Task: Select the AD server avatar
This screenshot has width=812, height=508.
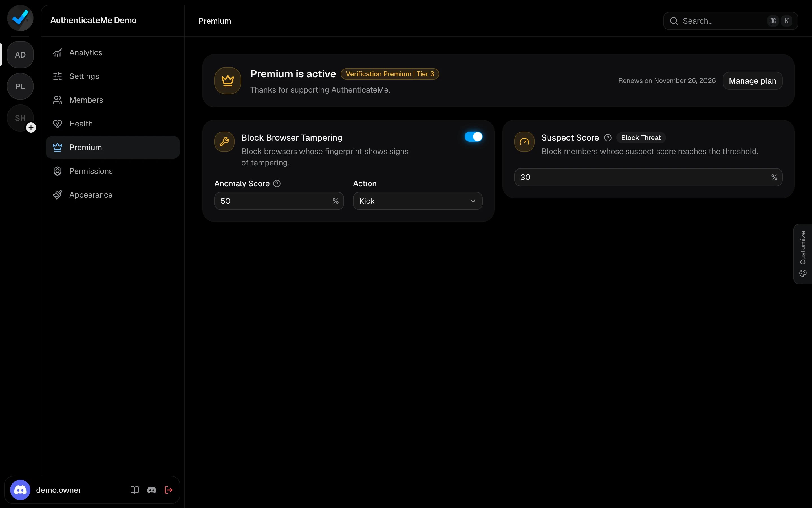Action: 20,55
